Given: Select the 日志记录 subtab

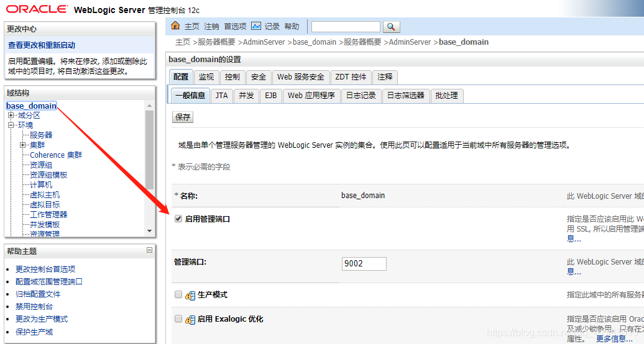Looking at the screenshot, I should point(361,95).
